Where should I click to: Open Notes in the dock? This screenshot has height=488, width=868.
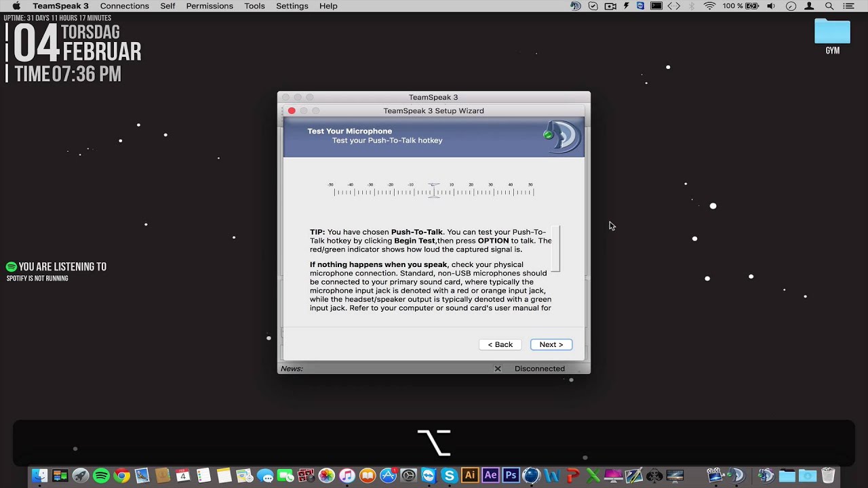pyautogui.click(x=224, y=476)
